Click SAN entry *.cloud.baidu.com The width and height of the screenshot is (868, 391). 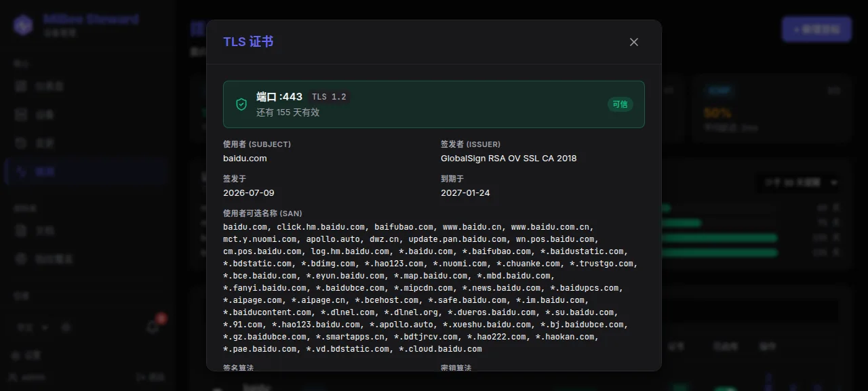[440, 349]
